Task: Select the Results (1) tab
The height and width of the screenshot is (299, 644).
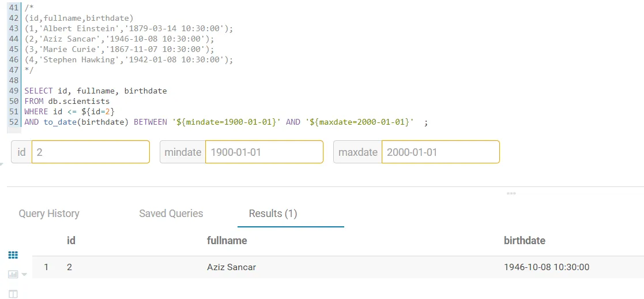Action: 273,214
